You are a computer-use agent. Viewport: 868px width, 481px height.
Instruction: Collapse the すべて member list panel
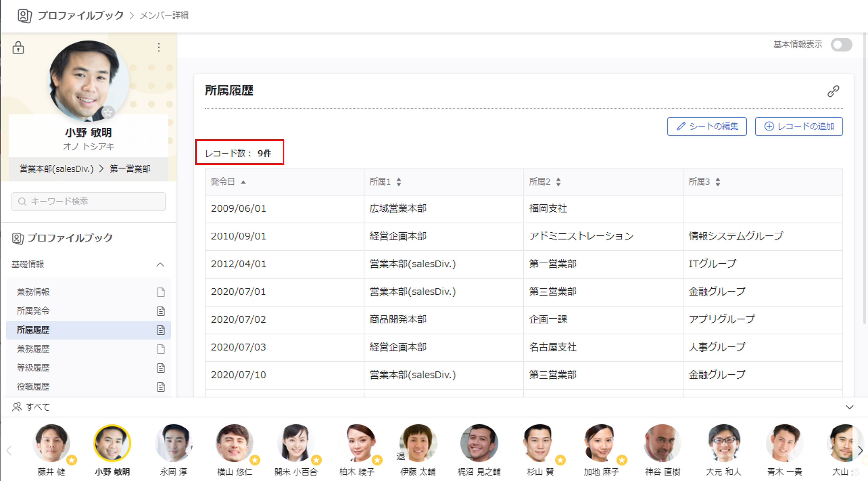click(x=849, y=407)
